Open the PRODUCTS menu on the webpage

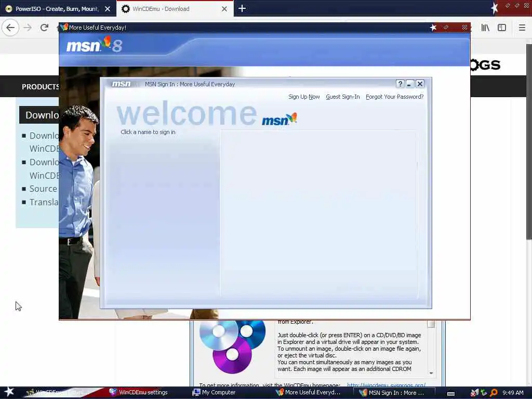pos(40,87)
